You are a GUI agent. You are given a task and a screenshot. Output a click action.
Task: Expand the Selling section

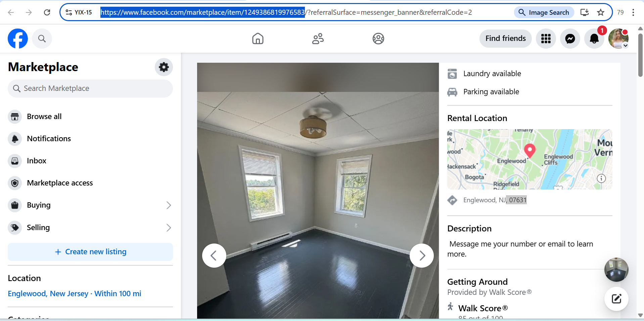pos(90,228)
